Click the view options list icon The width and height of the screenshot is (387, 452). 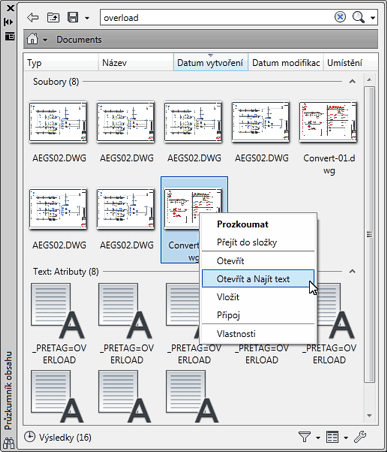click(x=332, y=437)
